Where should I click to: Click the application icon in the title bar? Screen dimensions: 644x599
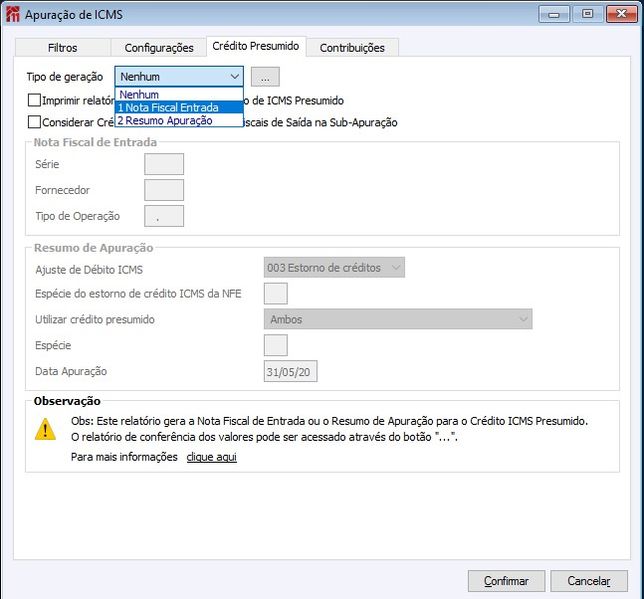click(x=13, y=14)
